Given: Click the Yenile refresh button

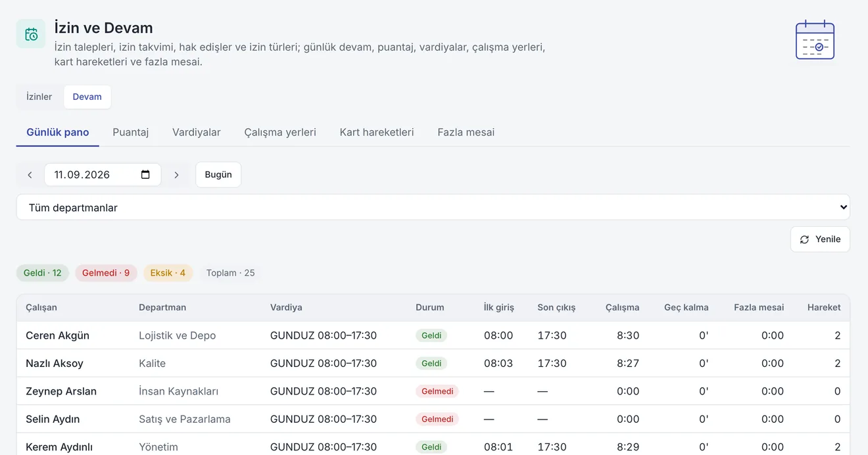Looking at the screenshot, I should 820,239.
